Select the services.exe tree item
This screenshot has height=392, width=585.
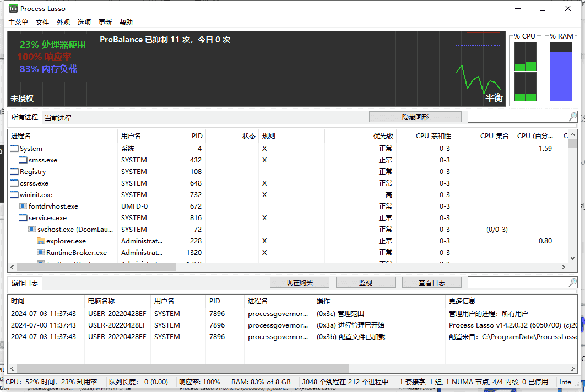click(x=47, y=218)
